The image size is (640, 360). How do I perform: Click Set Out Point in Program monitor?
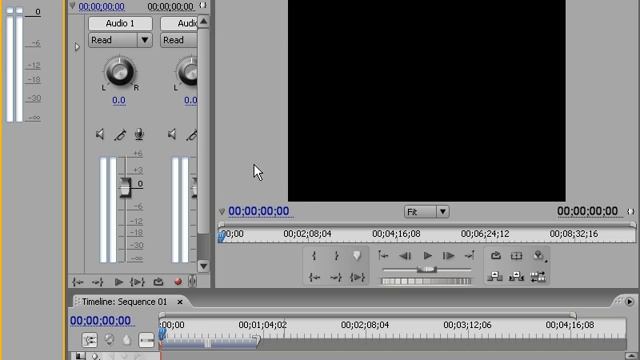point(336,256)
